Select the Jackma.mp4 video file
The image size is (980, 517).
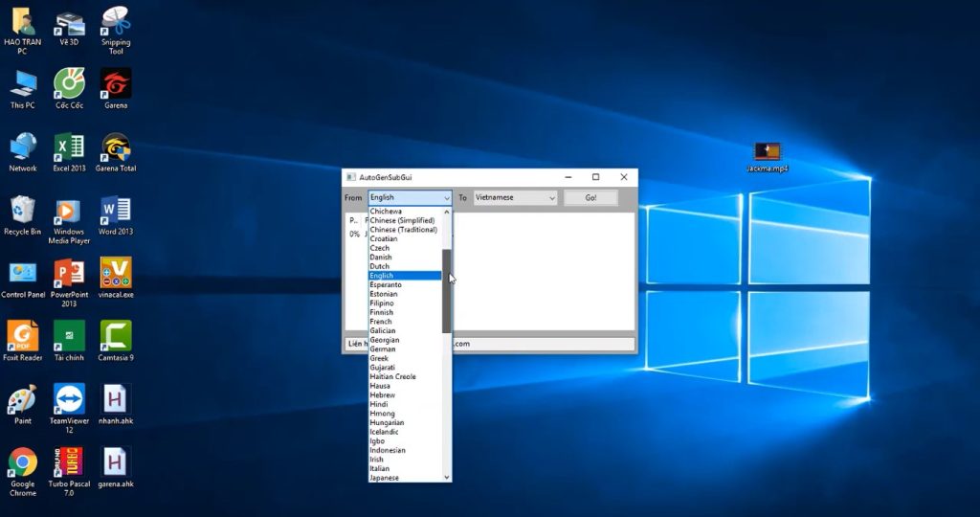click(767, 152)
